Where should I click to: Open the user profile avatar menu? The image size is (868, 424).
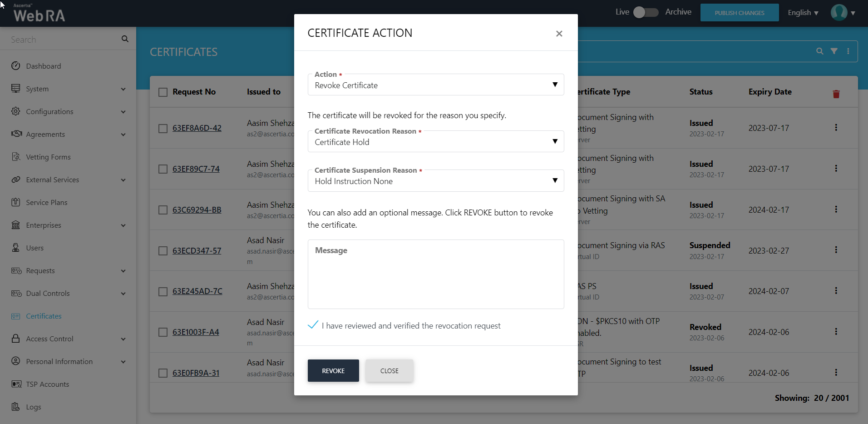click(839, 13)
